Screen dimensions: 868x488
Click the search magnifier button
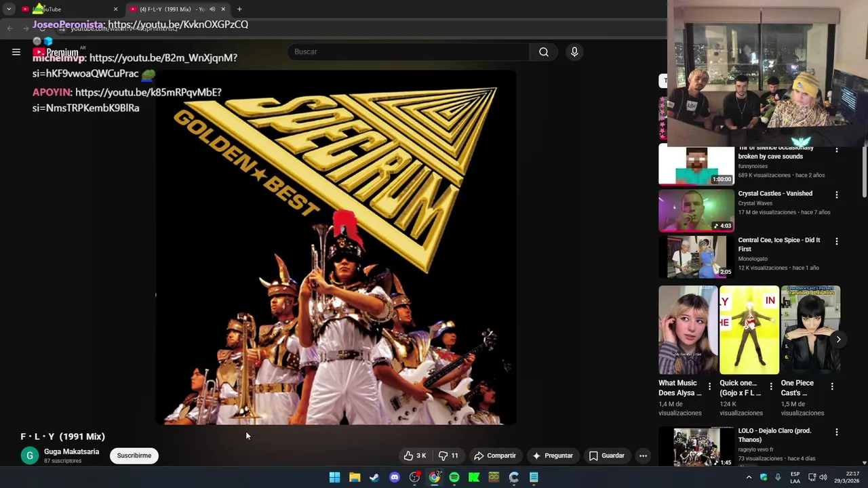544,52
